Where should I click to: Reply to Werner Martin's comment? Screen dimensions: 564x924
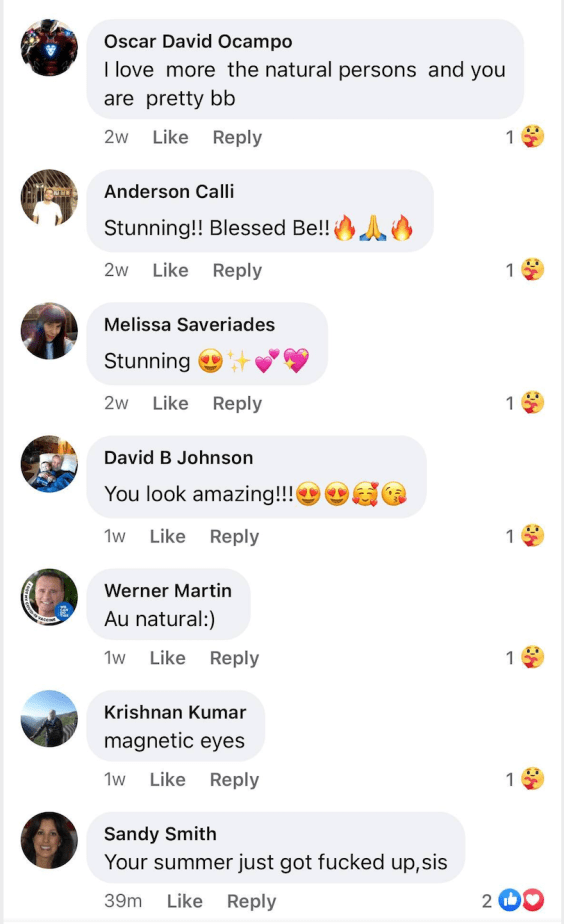234,658
